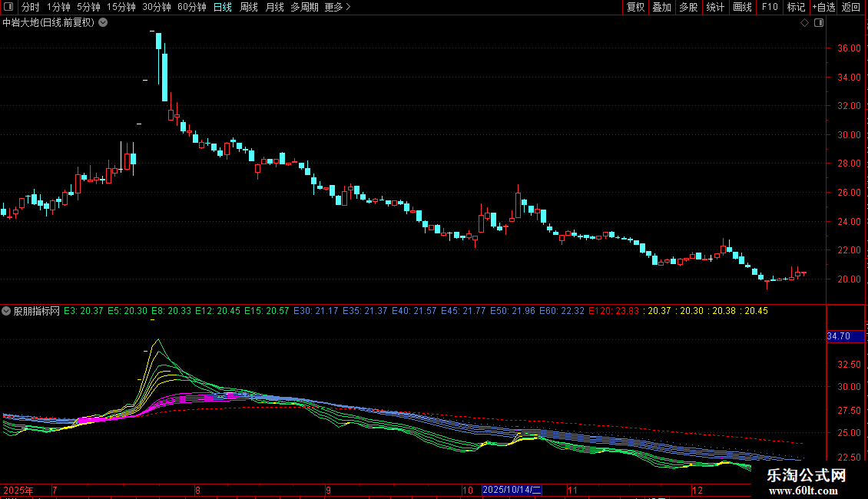
Task: Click the month 9 marker on time axis
Action: (328, 490)
